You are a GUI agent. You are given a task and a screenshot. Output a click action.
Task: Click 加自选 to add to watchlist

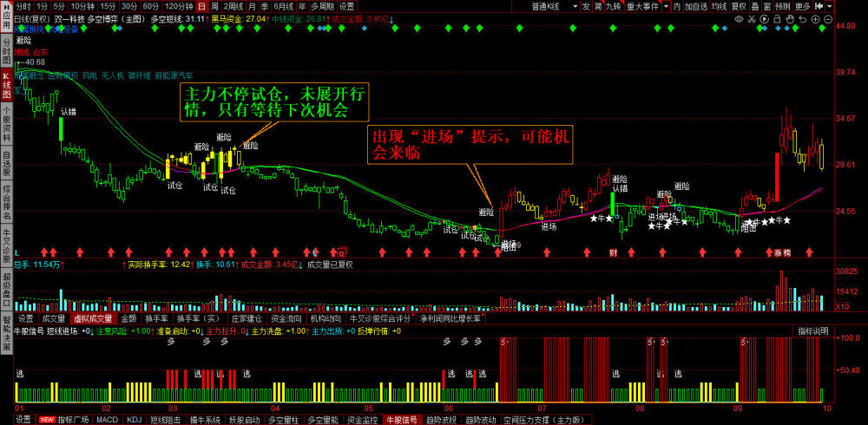coord(696,7)
